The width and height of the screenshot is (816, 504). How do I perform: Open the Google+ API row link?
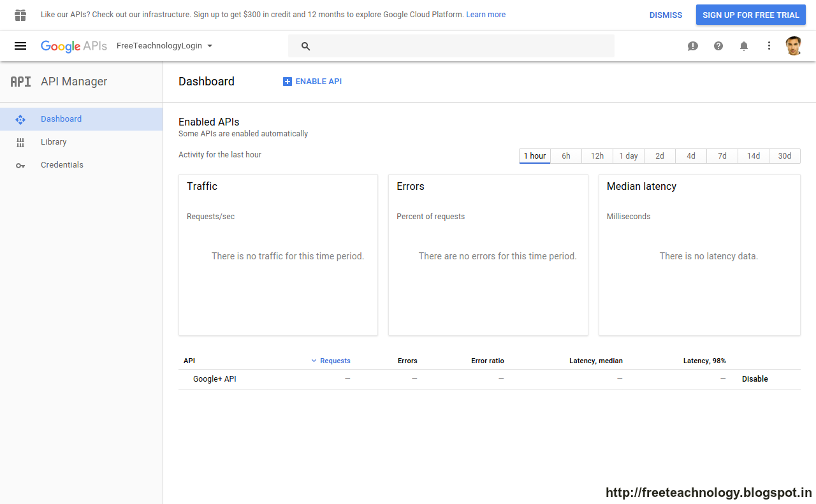[x=215, y=379]
